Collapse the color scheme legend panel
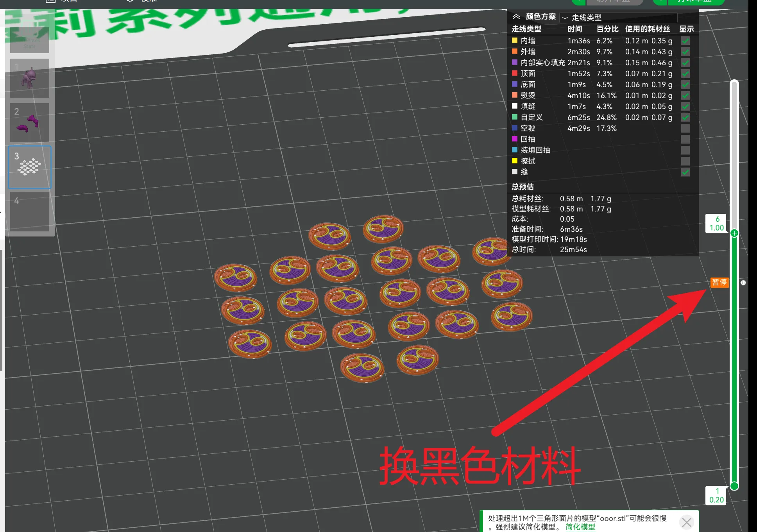 coord(516,16)
